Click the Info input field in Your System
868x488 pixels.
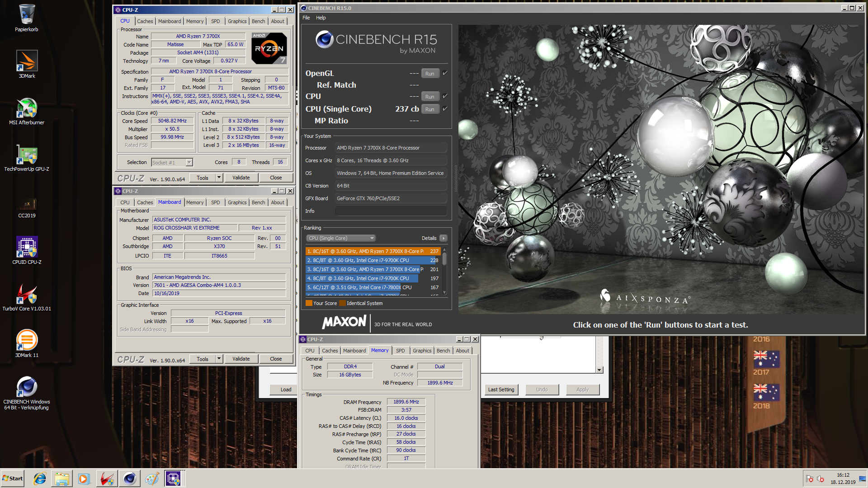coord(391,211)
